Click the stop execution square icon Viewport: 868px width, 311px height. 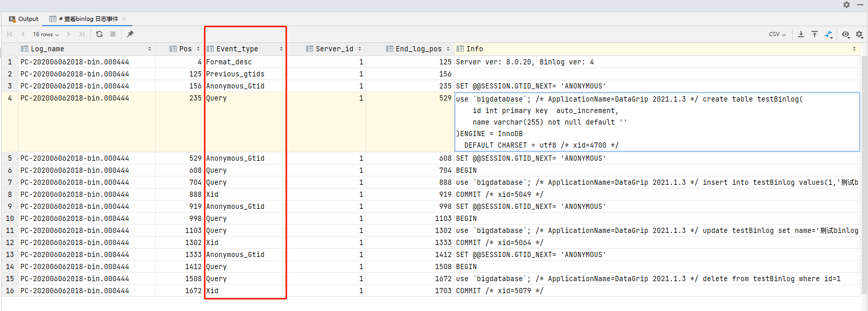113,34
